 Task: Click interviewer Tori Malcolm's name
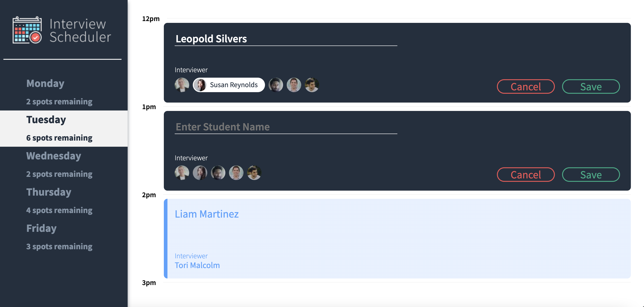[x=197, y=265]
